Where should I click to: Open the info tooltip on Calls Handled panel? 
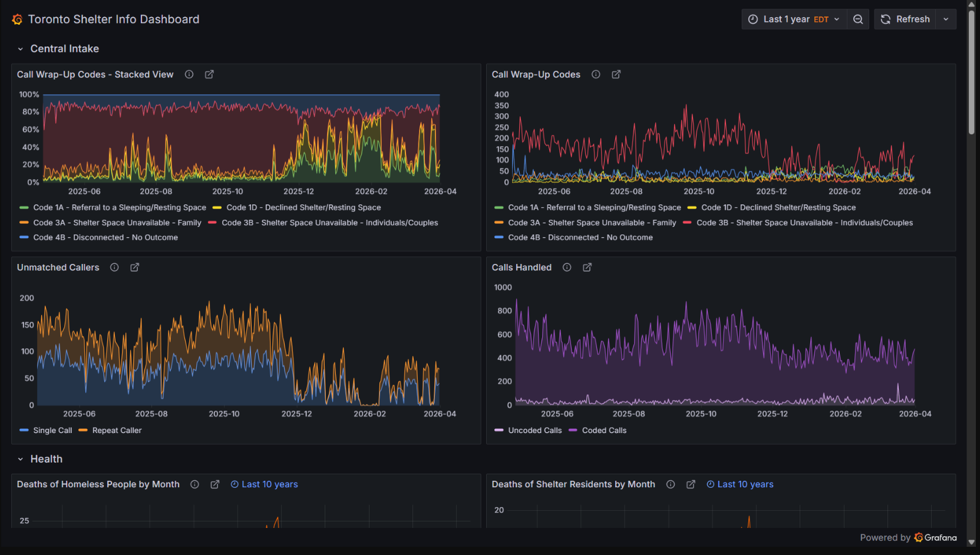(x=566, y=267)
